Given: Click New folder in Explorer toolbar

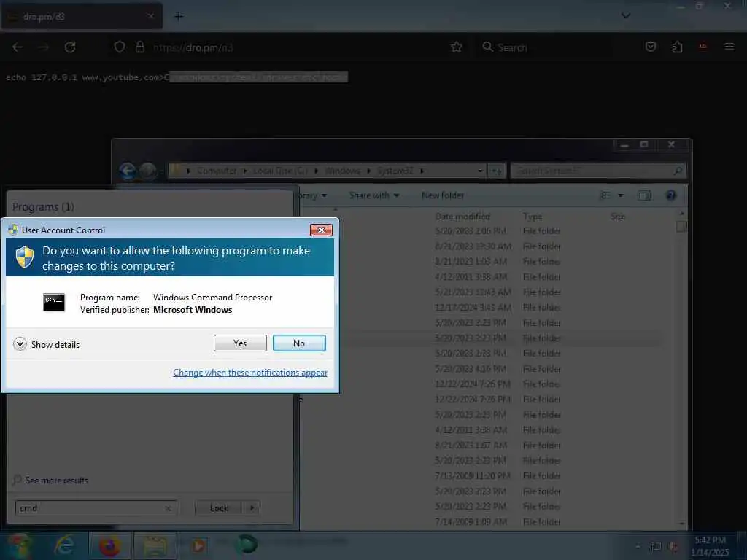Looking at the screenshot, I should pos(443,195).
